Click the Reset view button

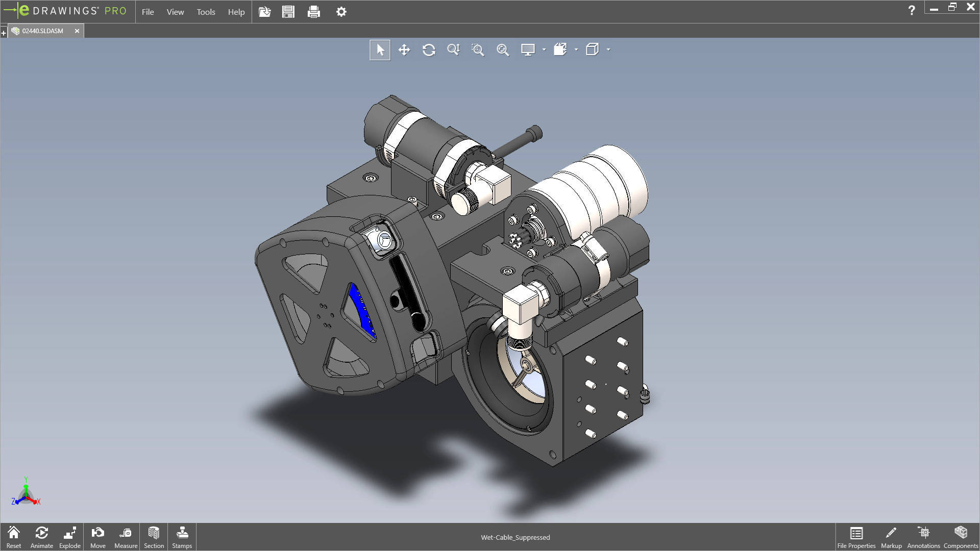(x=13, y=536)
